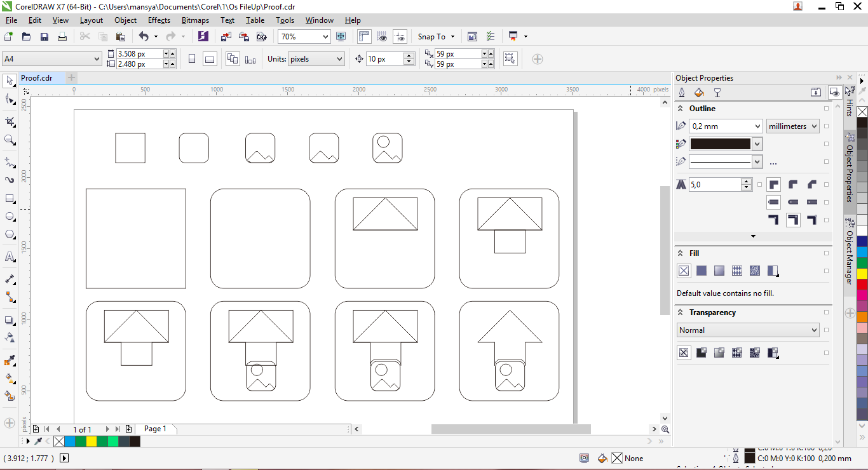This screenshot has width=868, height=470.
Task: Select the Pick tool in toolbox
Action: click(10, 81)
